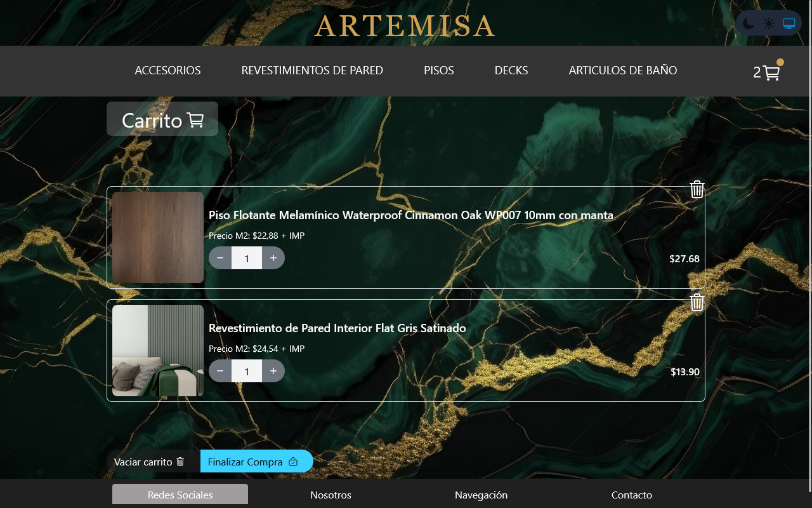Click quantity field of Piso Flotante item

tap(247, 258)
